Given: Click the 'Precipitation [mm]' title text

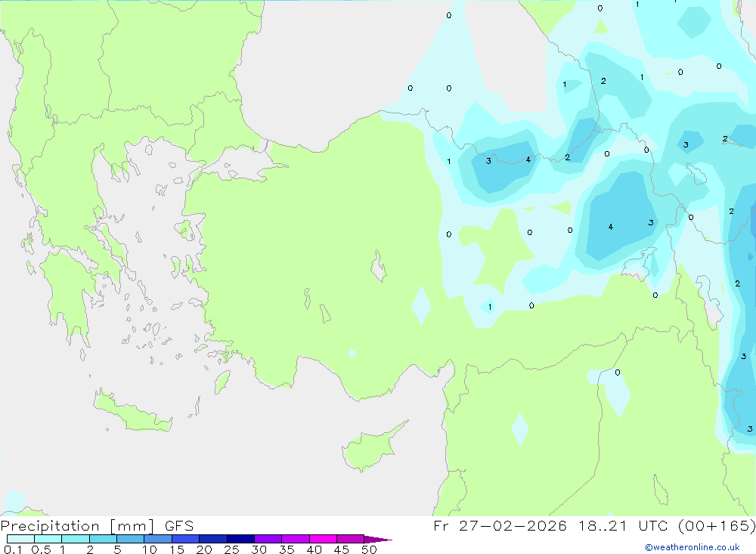Looking at the screenshot, I should click(x=78, y=526).
